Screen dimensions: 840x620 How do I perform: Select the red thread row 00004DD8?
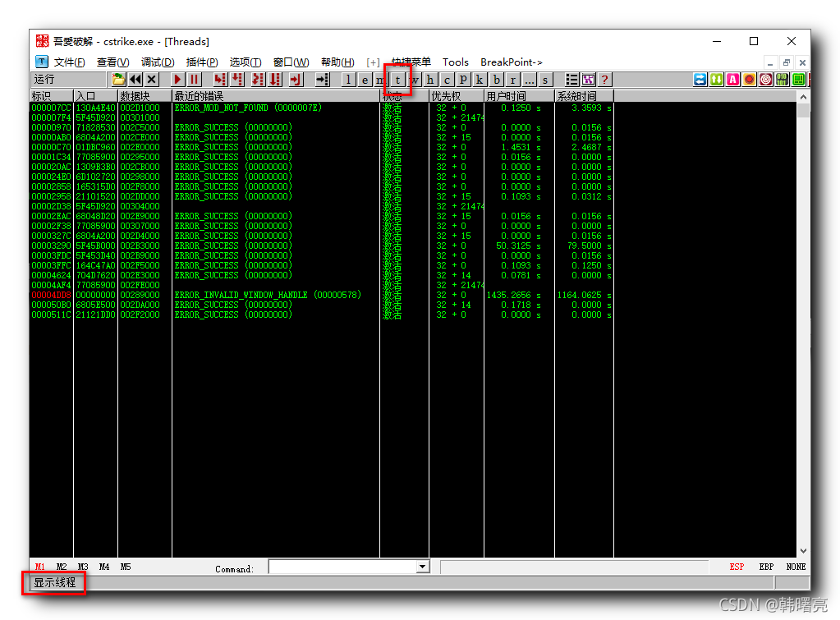point(321,296)
